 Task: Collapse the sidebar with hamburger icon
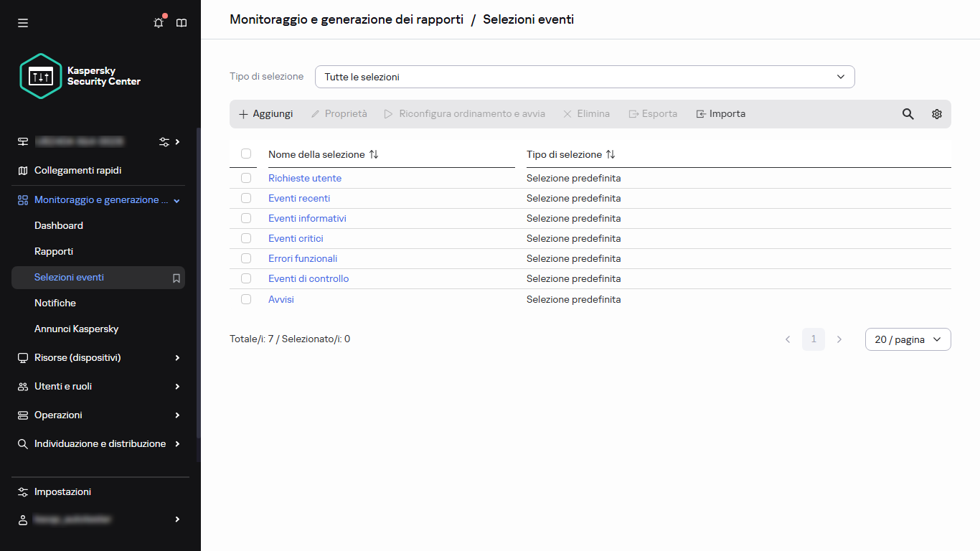[23, 23]
